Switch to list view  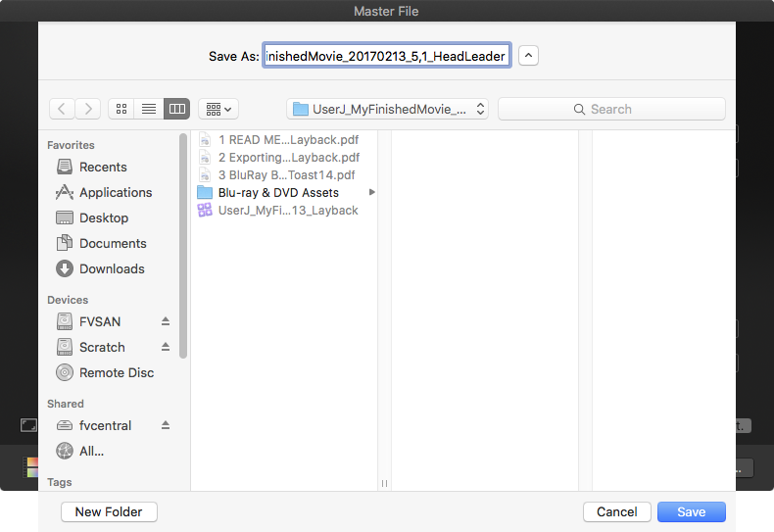149,109
